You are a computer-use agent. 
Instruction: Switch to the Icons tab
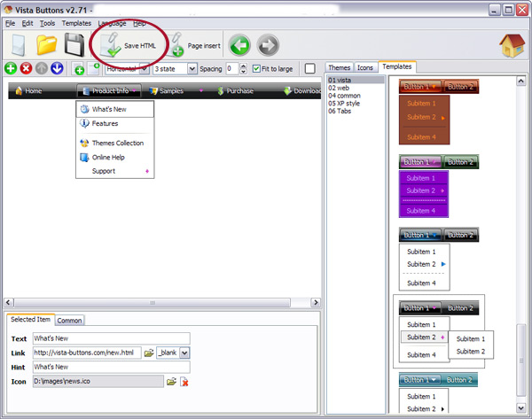pos(365,68)
